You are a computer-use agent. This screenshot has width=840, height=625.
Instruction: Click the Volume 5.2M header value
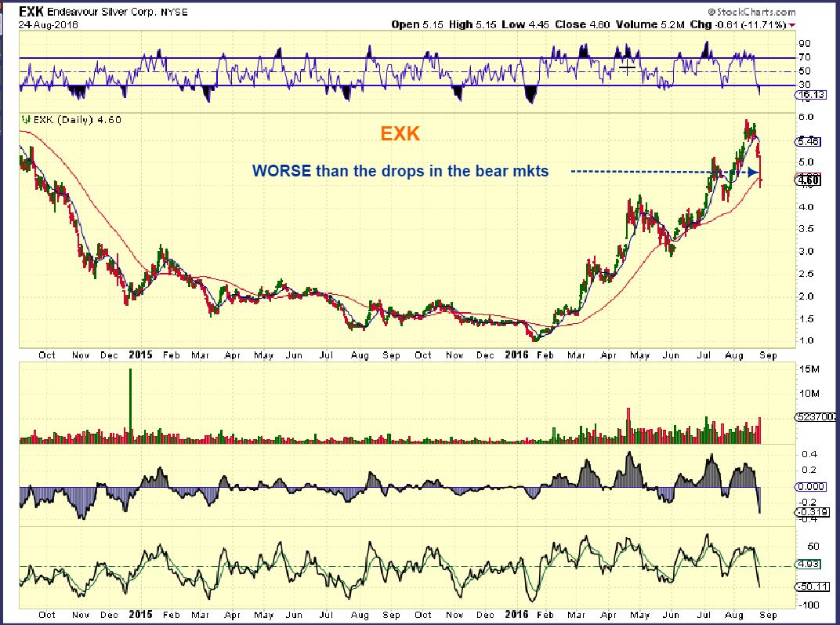click(x=650, y=24)
